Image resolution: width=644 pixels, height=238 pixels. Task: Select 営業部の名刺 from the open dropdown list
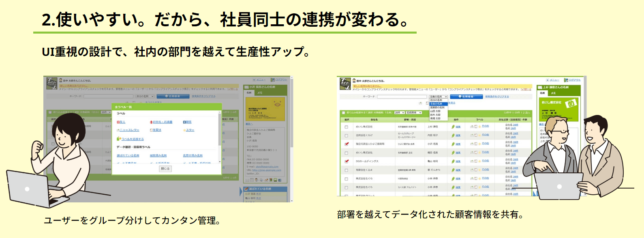(438, 107)
